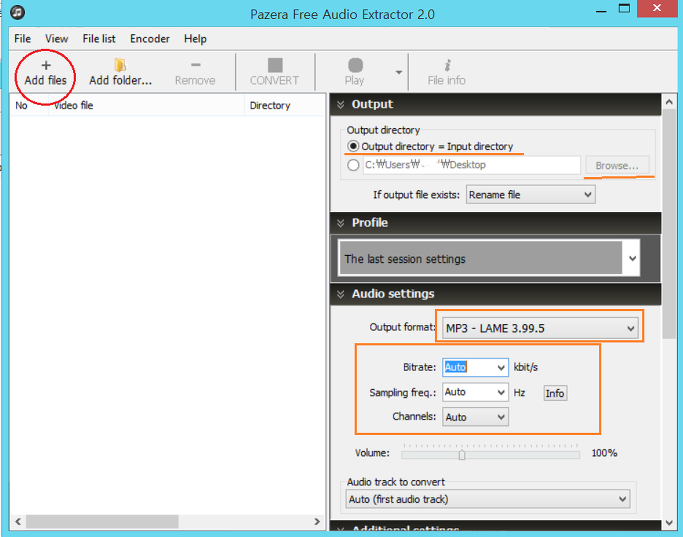
Task: Click the settings panel scroll up arrow
Action: [669, 102]
